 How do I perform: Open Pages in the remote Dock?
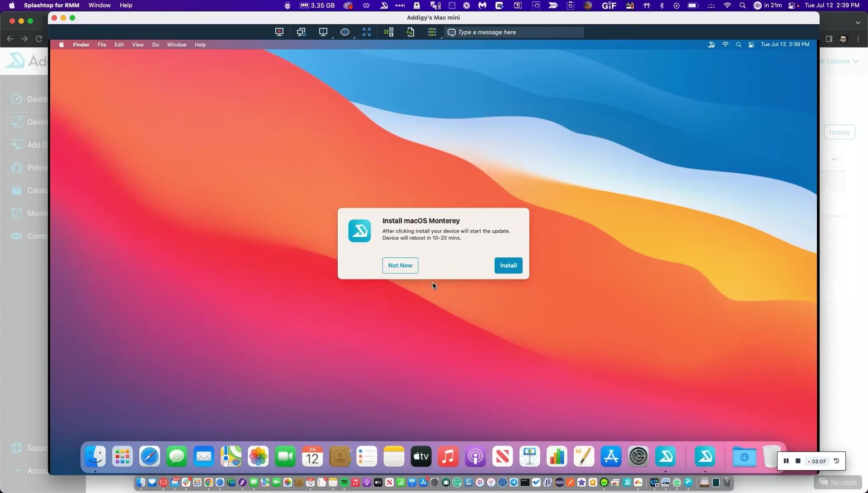(x=584, y=457)
